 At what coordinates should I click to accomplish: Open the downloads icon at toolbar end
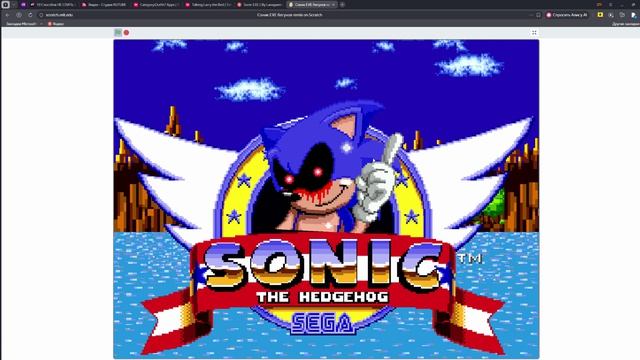[x=633, y=15]
